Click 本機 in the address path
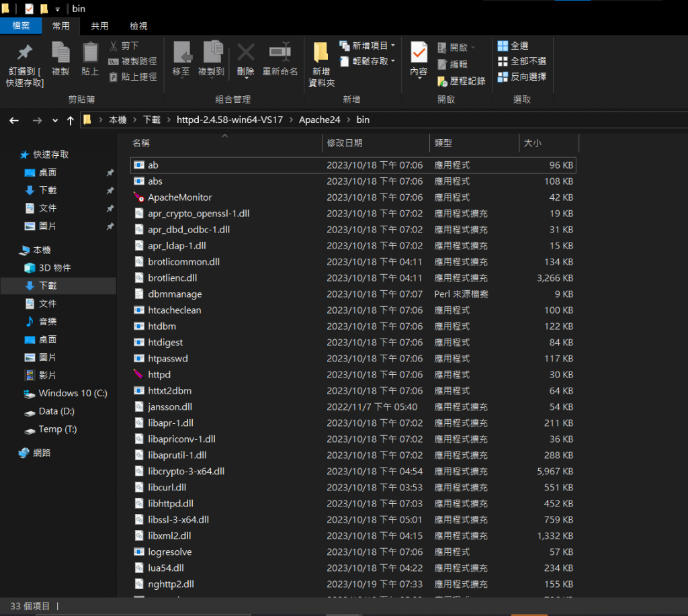This screenshot has height=616, width=688. click(x=118, y=120)
